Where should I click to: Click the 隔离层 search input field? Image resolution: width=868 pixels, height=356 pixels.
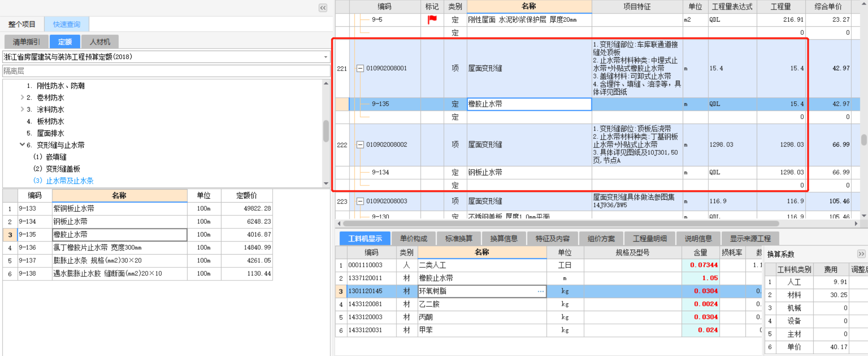(x=166, y=71)
